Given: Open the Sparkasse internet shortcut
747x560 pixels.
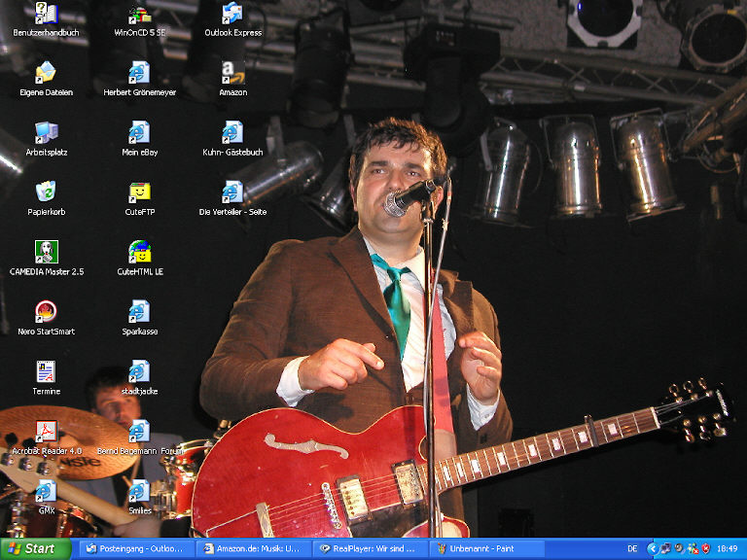Looking at the screenshot, I should point(139,312).
